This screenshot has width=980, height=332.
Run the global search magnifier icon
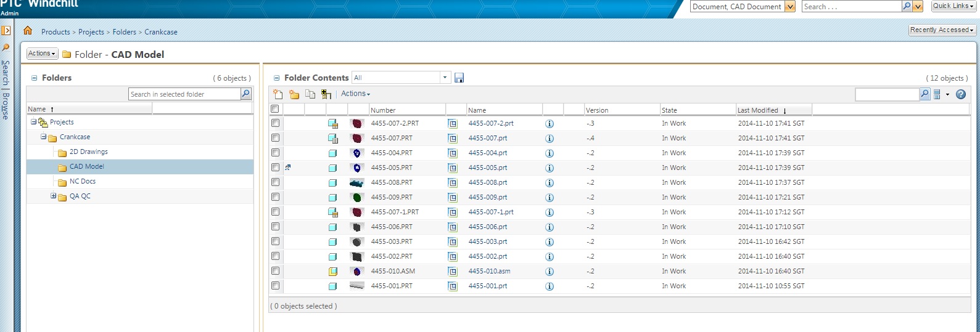[907, 6]
